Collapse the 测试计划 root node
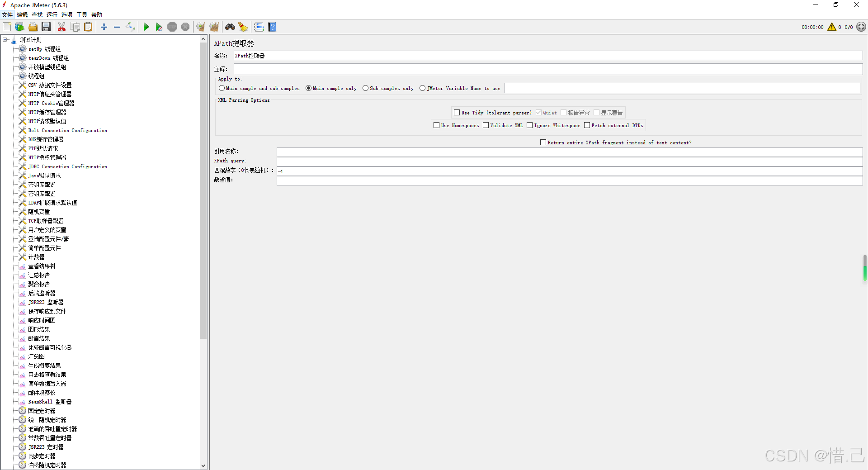The height and width of the screenshot is (470, 868). click(x=5, y=40)
